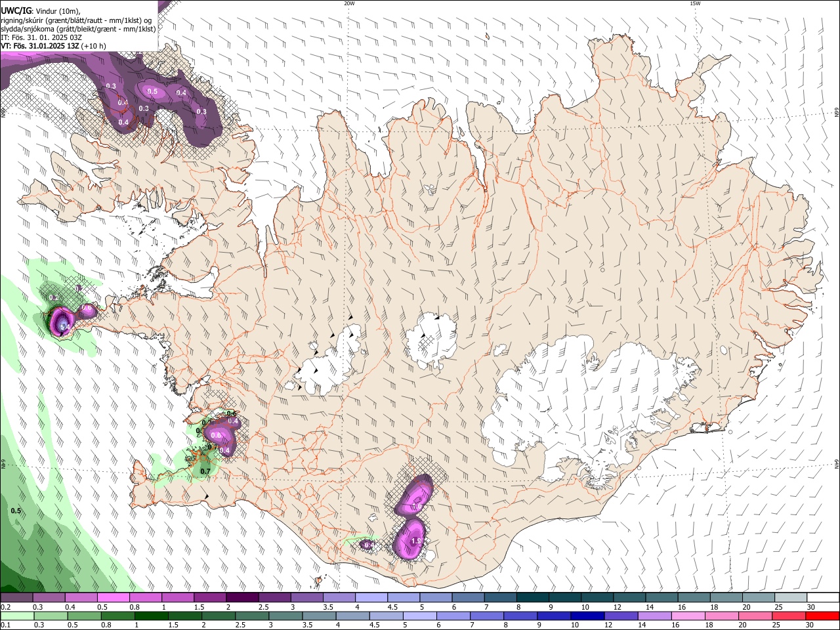
Task: Click the magenta 1 snow legend swatch
Action: pyautogui.click(x=178, y=597)
